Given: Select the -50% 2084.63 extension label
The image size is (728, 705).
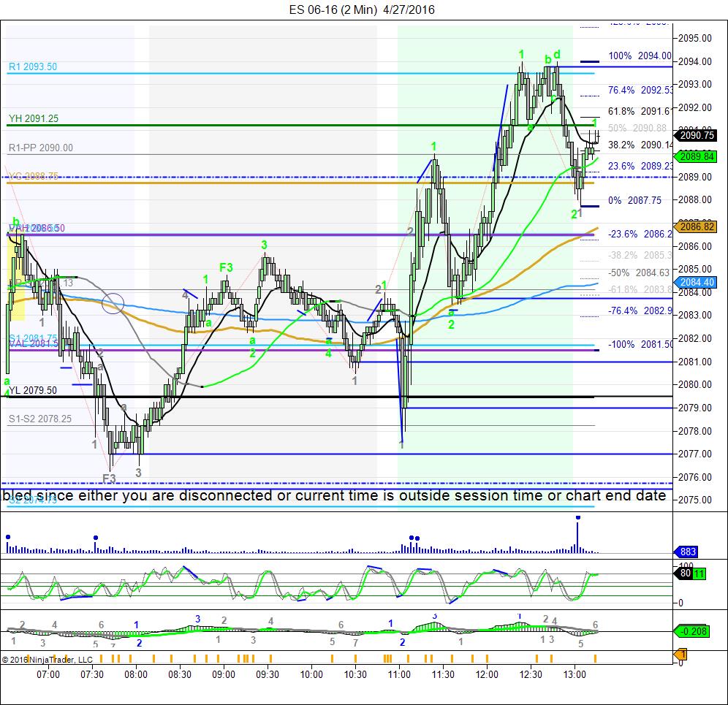Looking at the screenshot, I should 639,273.
